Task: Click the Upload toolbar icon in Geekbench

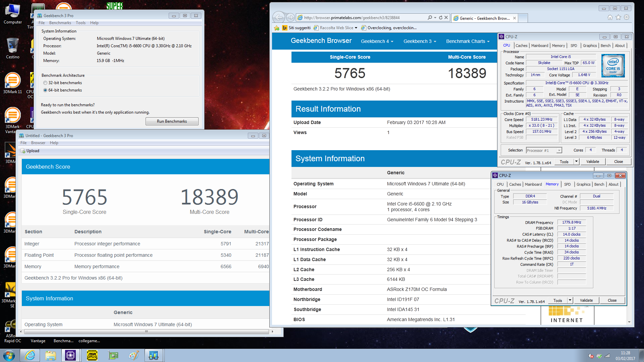Action: 30,151
